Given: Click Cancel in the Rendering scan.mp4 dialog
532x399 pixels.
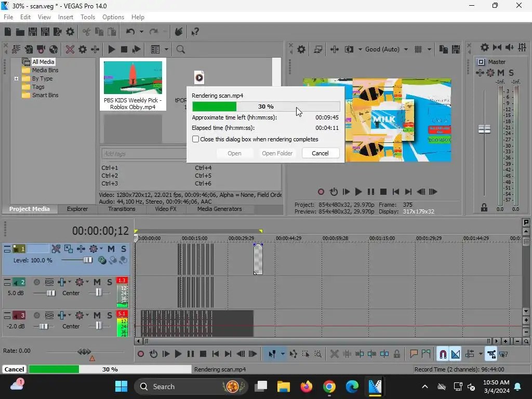Looking at the screenshot, I should [320, 153].
